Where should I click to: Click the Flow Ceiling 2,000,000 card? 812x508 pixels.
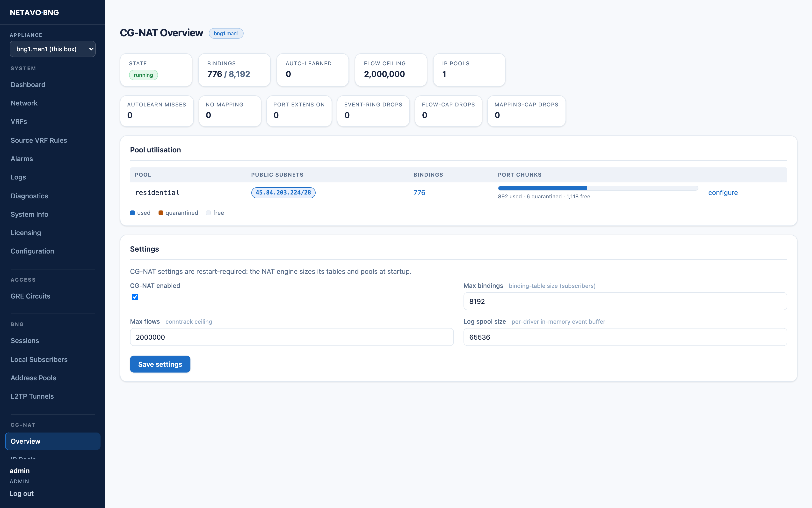coord(391,70)
